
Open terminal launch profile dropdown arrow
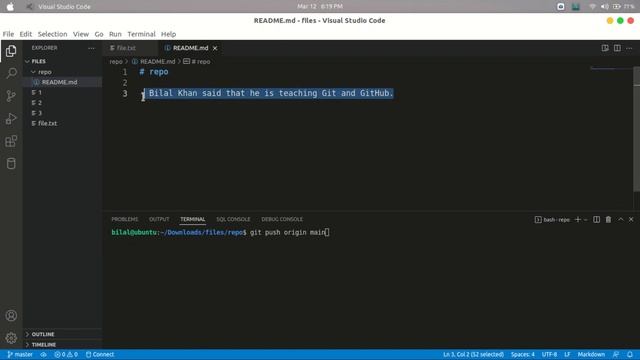tap(585, 220)
